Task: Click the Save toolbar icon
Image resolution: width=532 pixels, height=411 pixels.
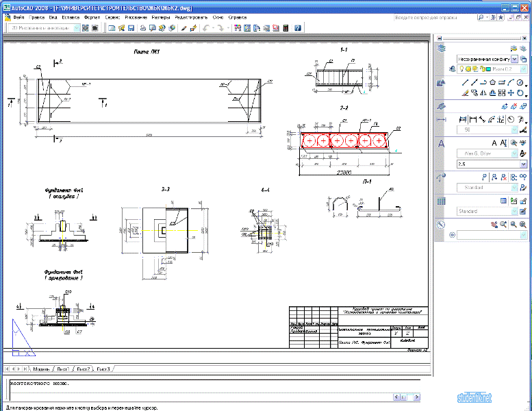Action: click(x=131, y=28)
